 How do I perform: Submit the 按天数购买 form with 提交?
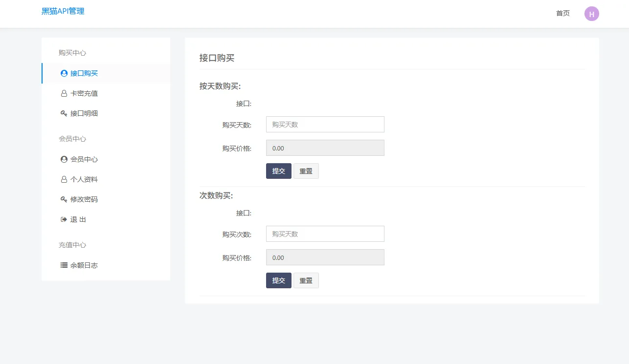278,171
